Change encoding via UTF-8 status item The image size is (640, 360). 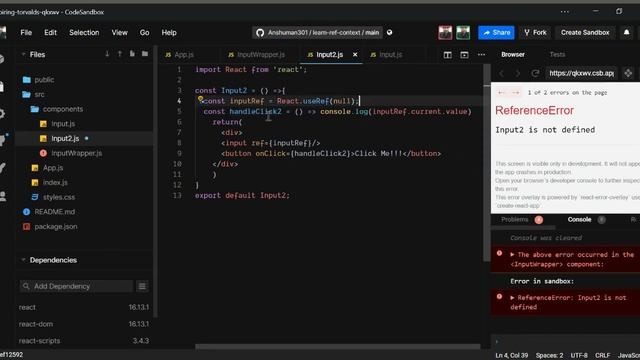[579, 356]
